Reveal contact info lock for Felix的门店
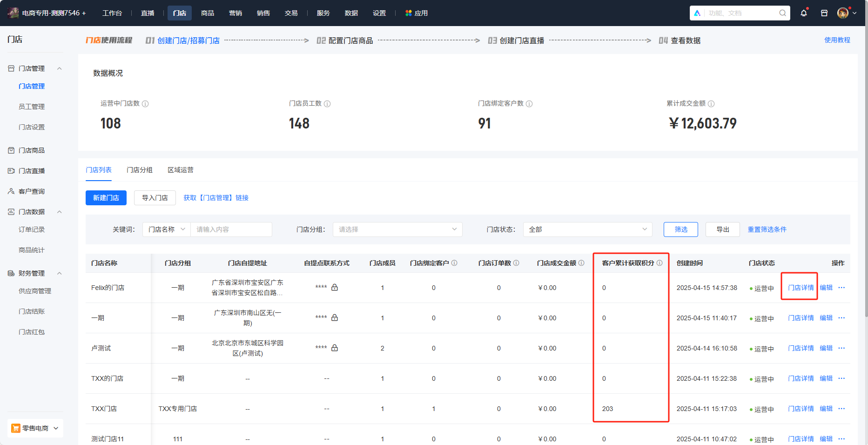Viewport: 868px width, 445px height. [x=335, y=287]
